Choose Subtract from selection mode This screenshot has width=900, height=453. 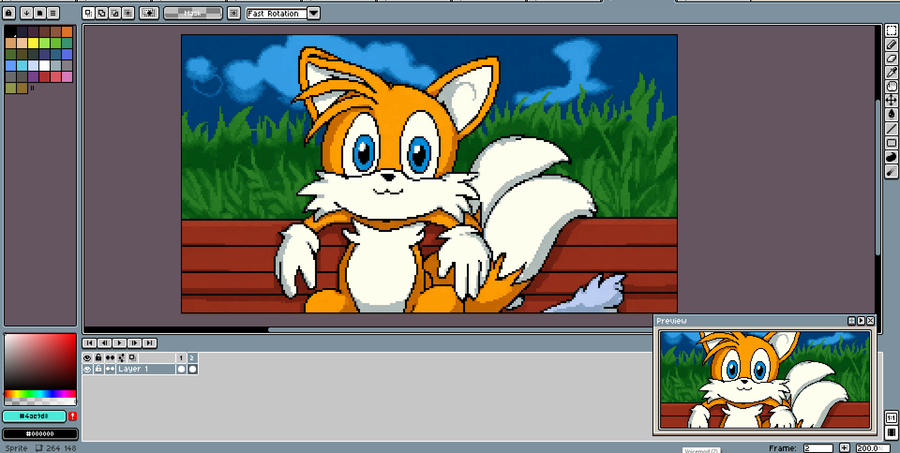point(115,13)
